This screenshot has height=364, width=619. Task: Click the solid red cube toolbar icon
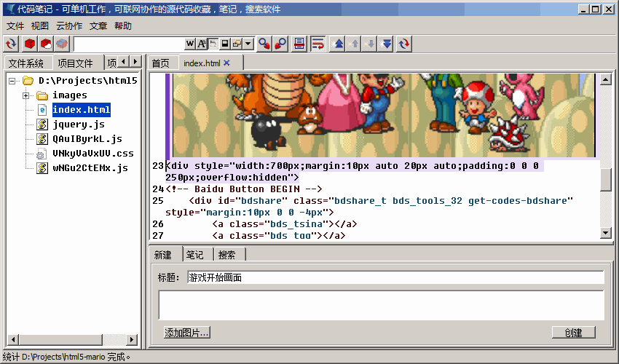click(30, 44)
